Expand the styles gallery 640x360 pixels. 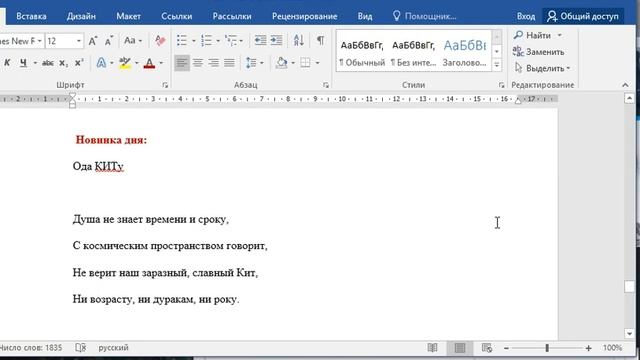pyautogui.click(x=497, y=64)
